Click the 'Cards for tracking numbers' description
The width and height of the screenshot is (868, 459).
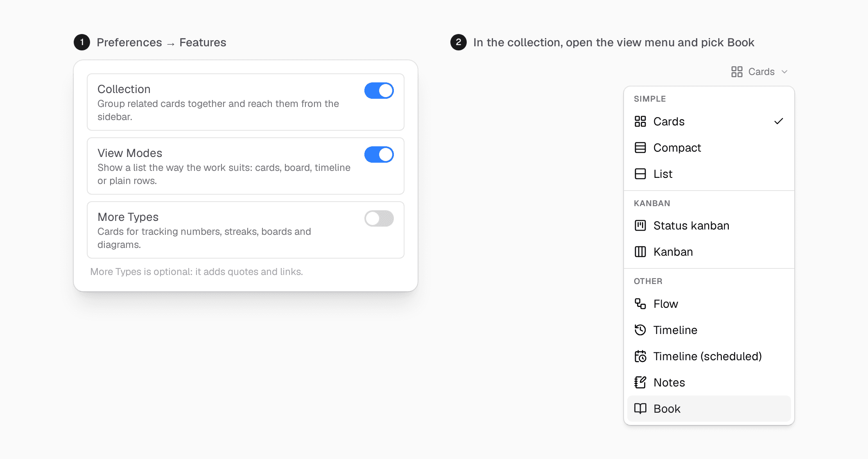coord(204,238)
